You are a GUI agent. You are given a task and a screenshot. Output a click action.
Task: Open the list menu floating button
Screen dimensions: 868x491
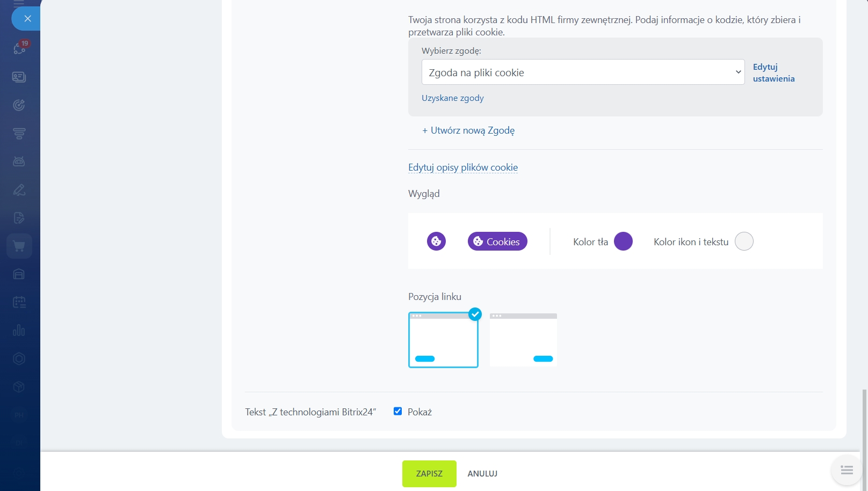[847, 471]
